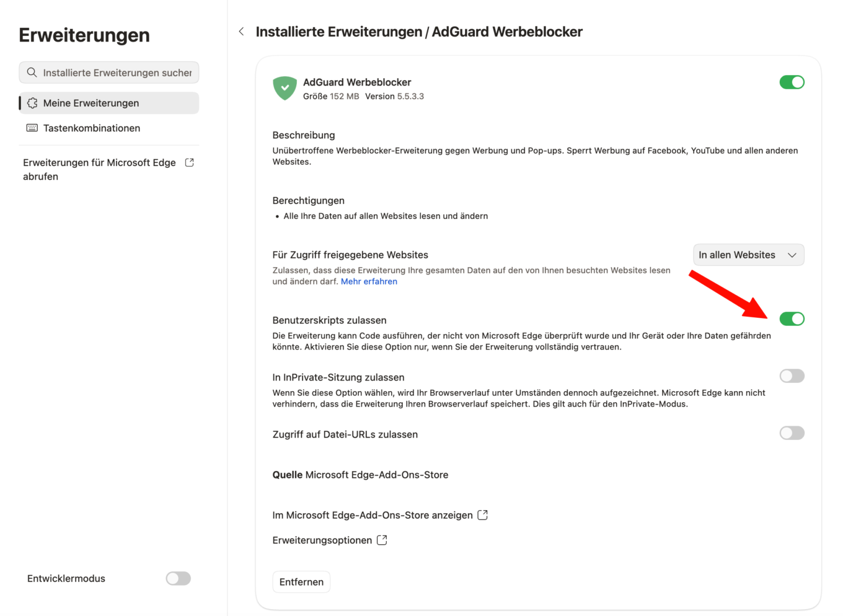
Task: Open the In allen Websites dropdown
Action: [748, 255]
